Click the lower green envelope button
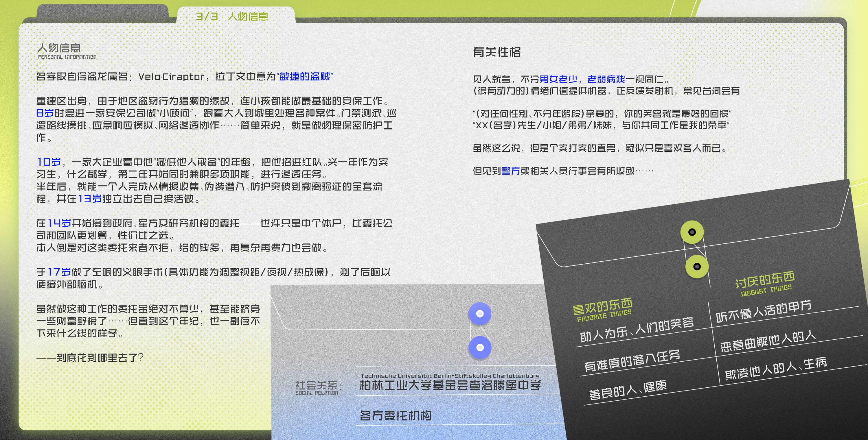This screenshot has height=440, width=868. [697, 267]
